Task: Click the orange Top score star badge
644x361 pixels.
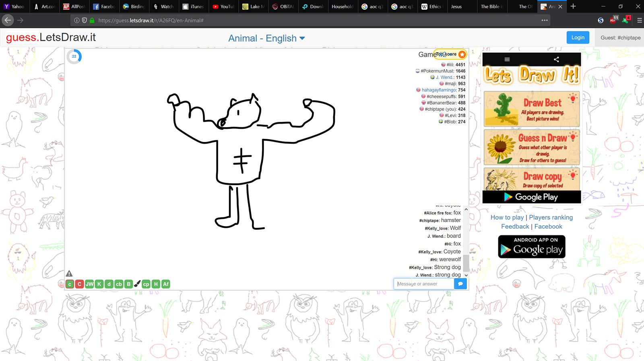Action: (x=462, y=54)
